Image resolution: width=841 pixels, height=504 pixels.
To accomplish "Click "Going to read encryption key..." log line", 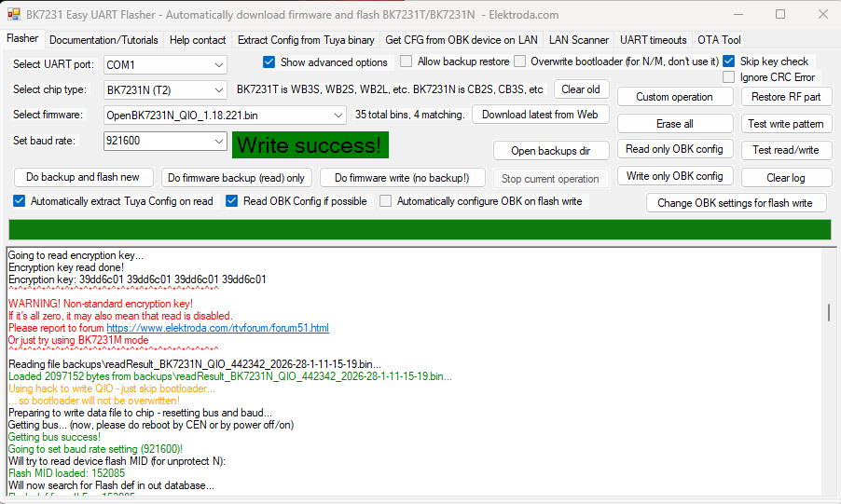I will [x=76, y=255].
